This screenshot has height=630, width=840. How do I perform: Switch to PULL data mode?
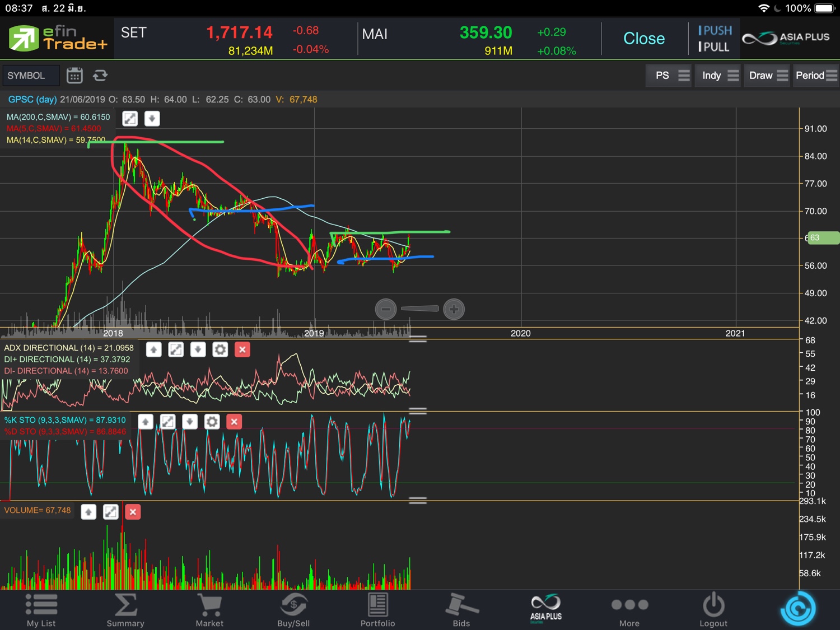pos(714,47)
